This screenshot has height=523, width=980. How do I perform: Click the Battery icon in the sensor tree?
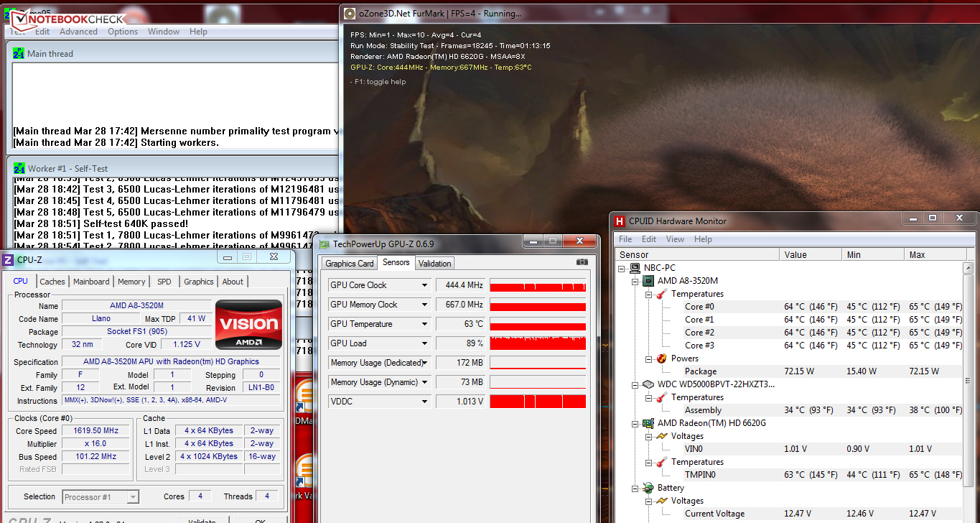[649, 488]
